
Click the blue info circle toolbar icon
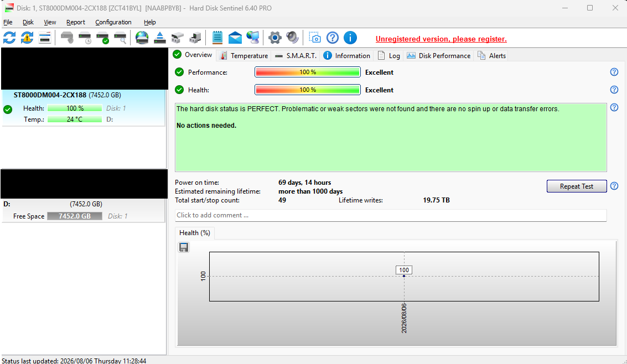pyautogui.click(x=350, y=38)
